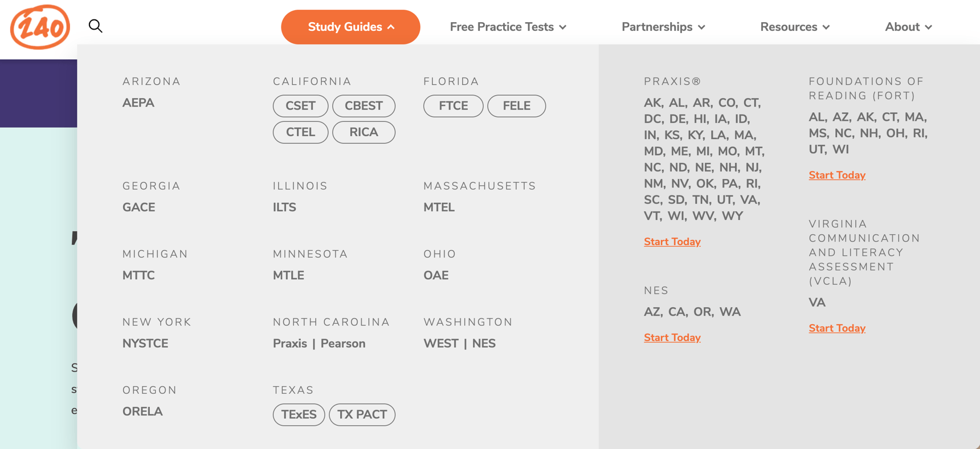Expand the Free Practice Tests dropdown
Image resolution: width=980 pixels, height=449 pixels.
point(508,27)
